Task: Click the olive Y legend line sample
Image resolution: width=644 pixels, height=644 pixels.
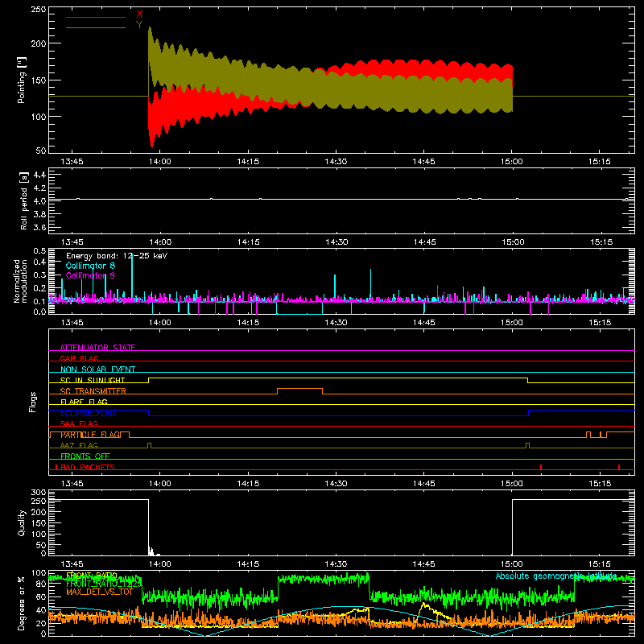Action: click(96, 27)
